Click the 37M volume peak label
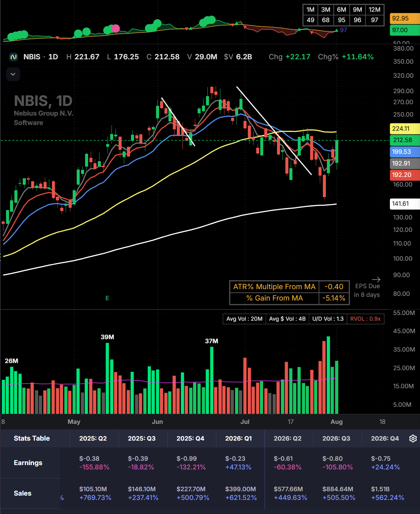 click(212, 341)
